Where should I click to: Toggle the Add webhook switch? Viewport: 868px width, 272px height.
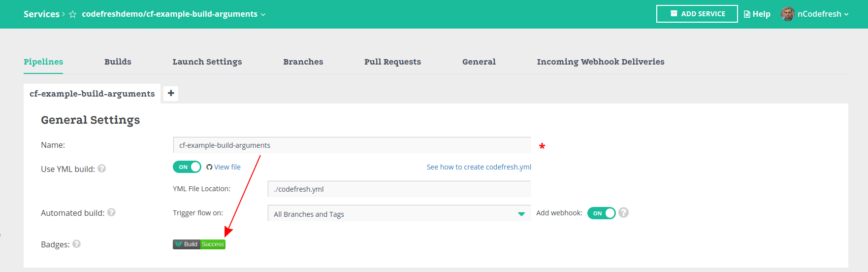point(602,213)
